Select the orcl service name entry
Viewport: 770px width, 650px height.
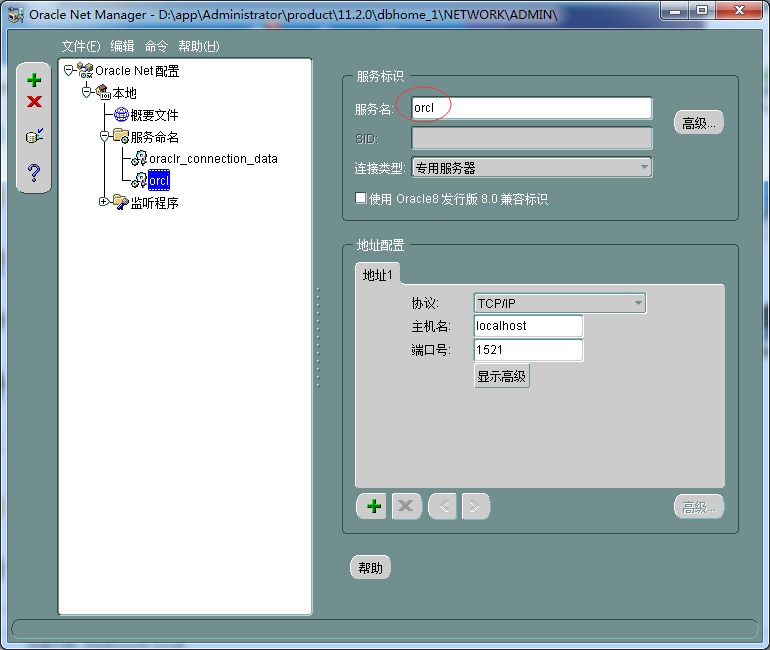point(159,180)
